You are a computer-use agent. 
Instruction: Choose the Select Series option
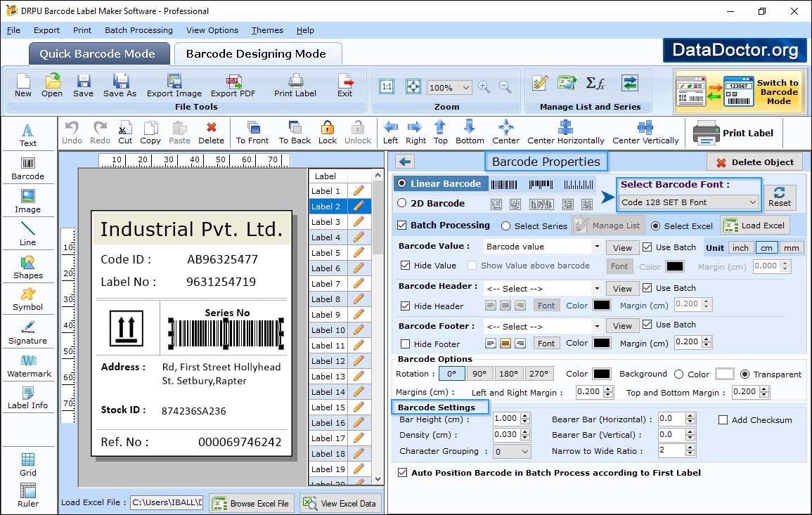coord(506,226)
